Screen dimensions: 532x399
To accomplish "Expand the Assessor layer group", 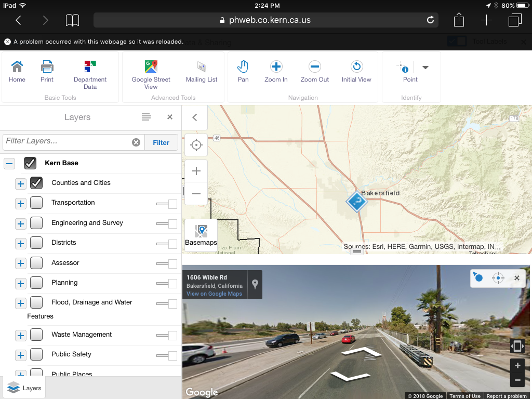I will [x=21, y=263].
